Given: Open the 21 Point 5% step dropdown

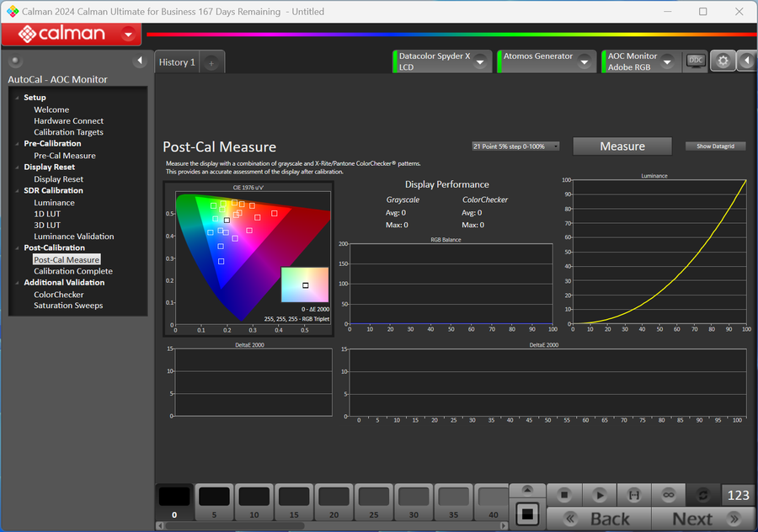Looking at the screenshot, I should pyautogui.click(x=515, y=146).
